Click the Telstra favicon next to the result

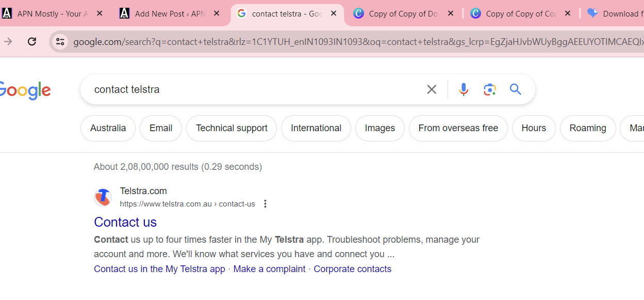(103, 197)
